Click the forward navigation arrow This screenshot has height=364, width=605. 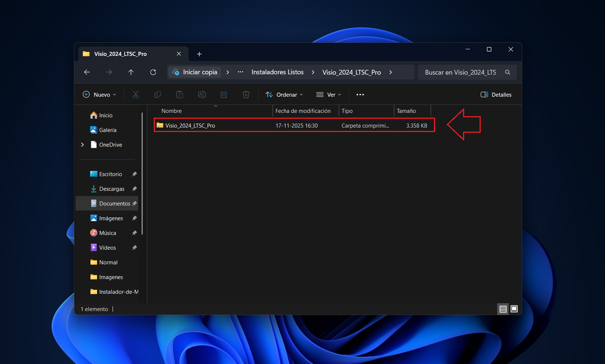pyautogui.click(x=109, y=72)
